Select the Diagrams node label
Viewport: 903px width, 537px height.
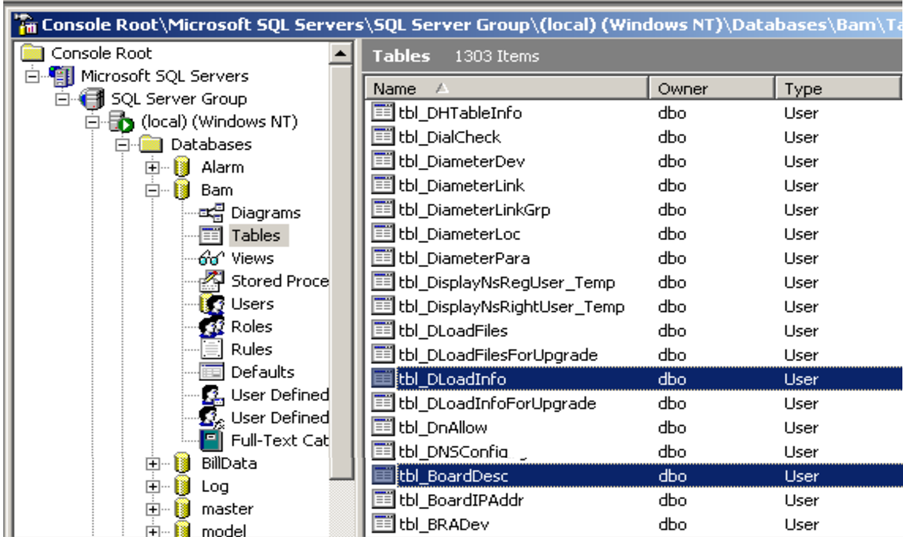(x=265, y=213)
